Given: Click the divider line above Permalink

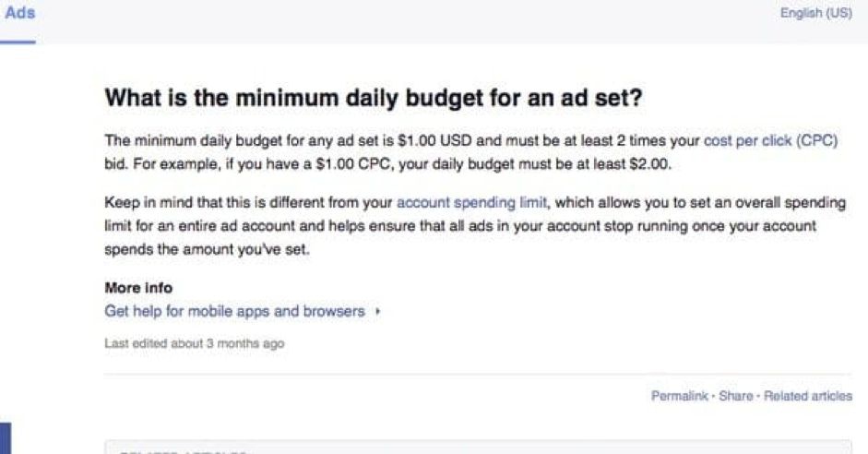Looking at the screenshot, I should (478, 375).
